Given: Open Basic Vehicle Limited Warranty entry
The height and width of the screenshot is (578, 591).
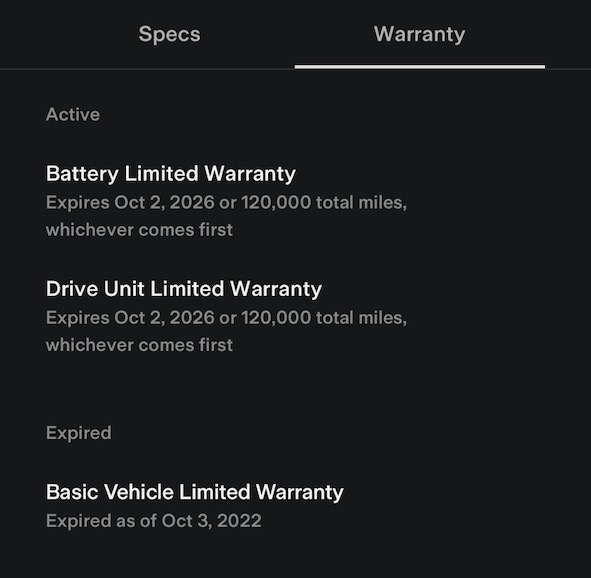Looking at the screenshot, I should (x=194, y=506).
